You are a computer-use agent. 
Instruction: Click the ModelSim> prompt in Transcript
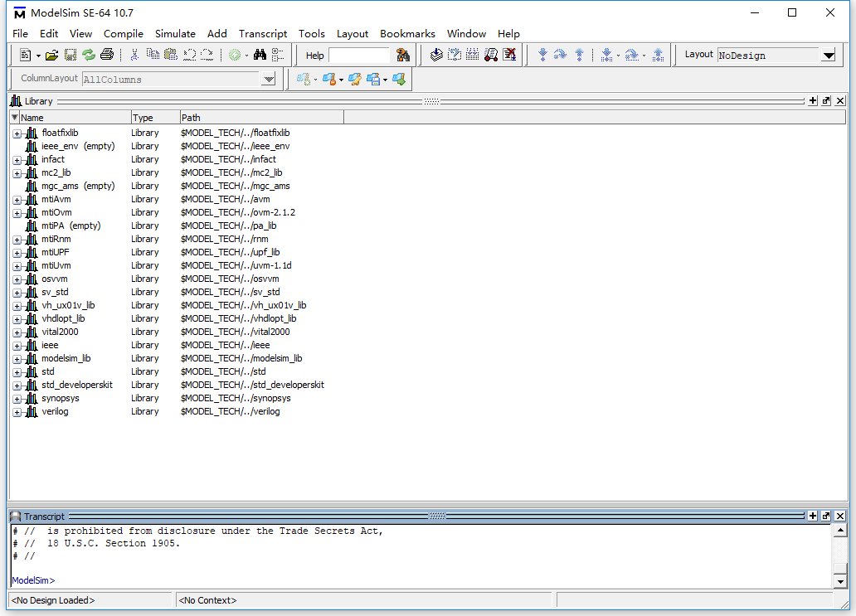(x=34, y=580)
